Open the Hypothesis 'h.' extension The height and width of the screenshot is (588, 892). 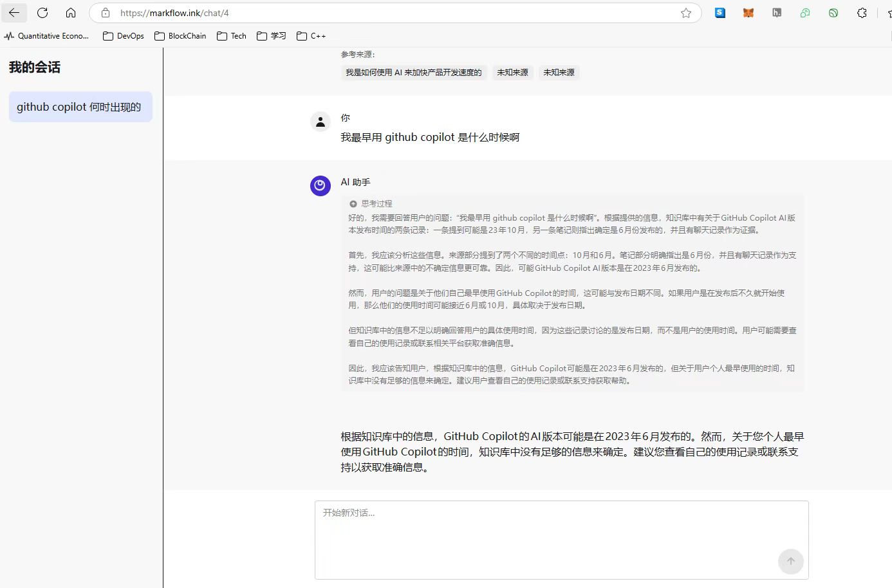click(777, 13)
